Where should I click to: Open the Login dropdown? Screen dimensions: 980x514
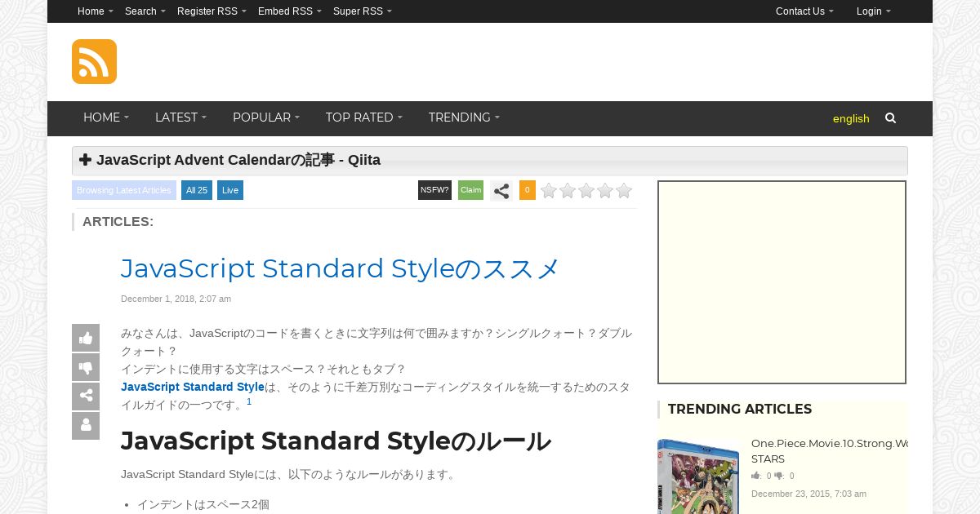tap(874, 11)
